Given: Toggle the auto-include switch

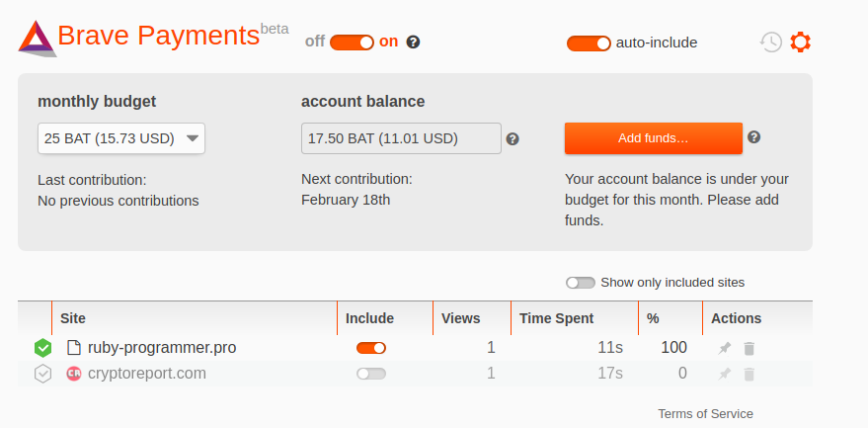Looking at the screenshot, I should (589, 43).
